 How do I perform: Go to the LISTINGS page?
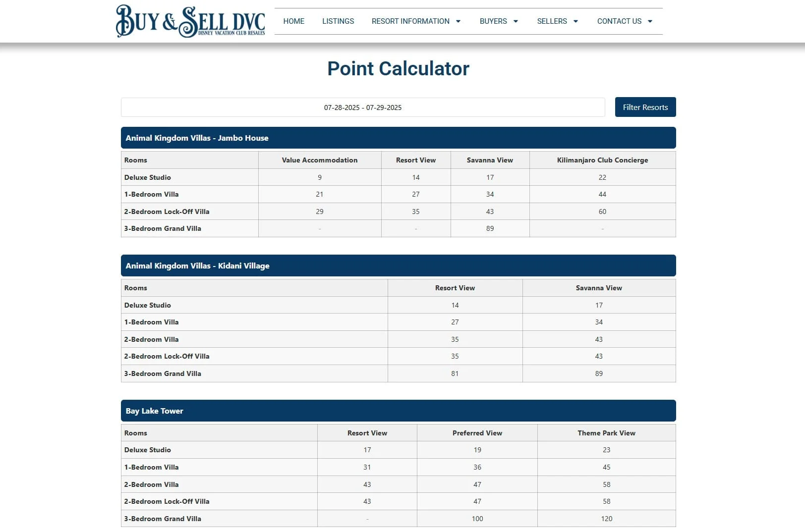coord(338,21)
